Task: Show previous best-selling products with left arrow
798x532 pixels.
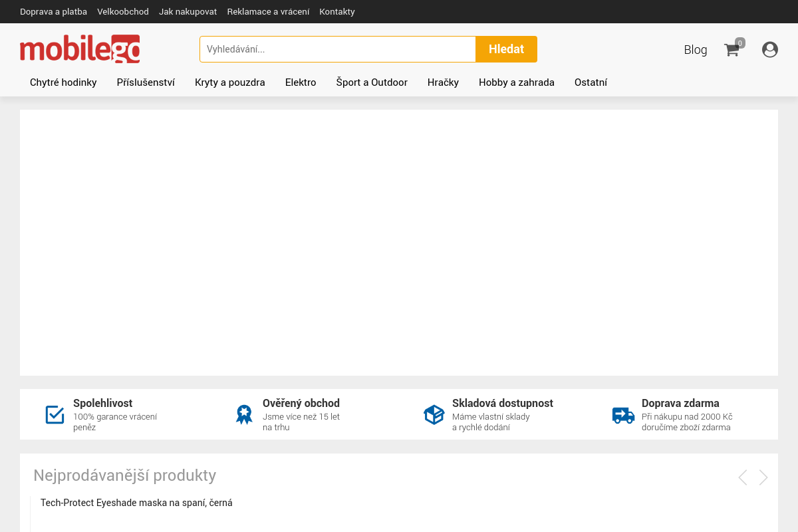Action: point(743,477)
